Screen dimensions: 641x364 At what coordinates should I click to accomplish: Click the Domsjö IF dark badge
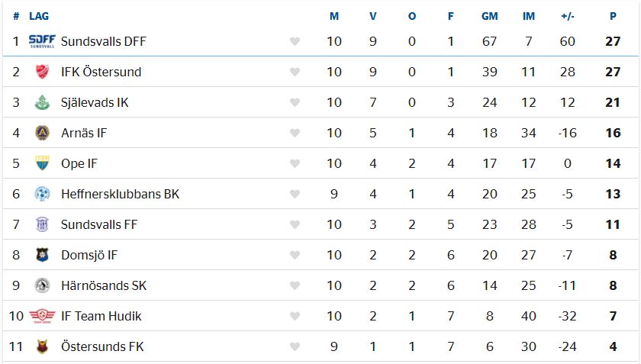[x=42, y=255]
